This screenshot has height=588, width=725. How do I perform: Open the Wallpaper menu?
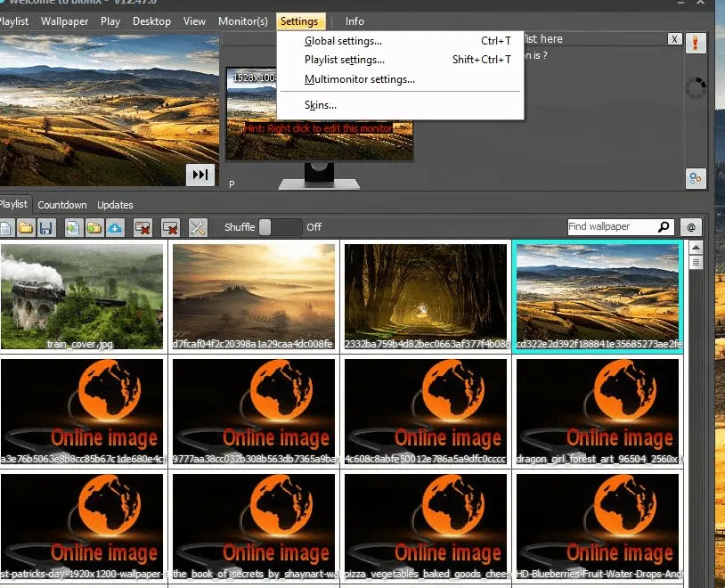64,21
